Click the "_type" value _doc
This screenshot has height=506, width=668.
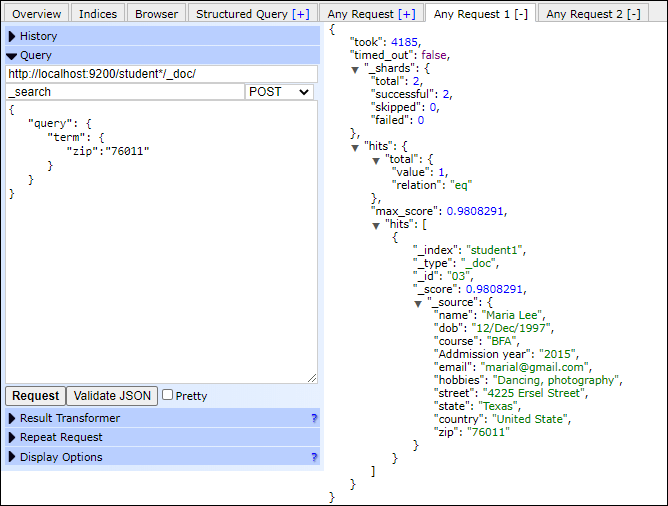click(478, 263)
